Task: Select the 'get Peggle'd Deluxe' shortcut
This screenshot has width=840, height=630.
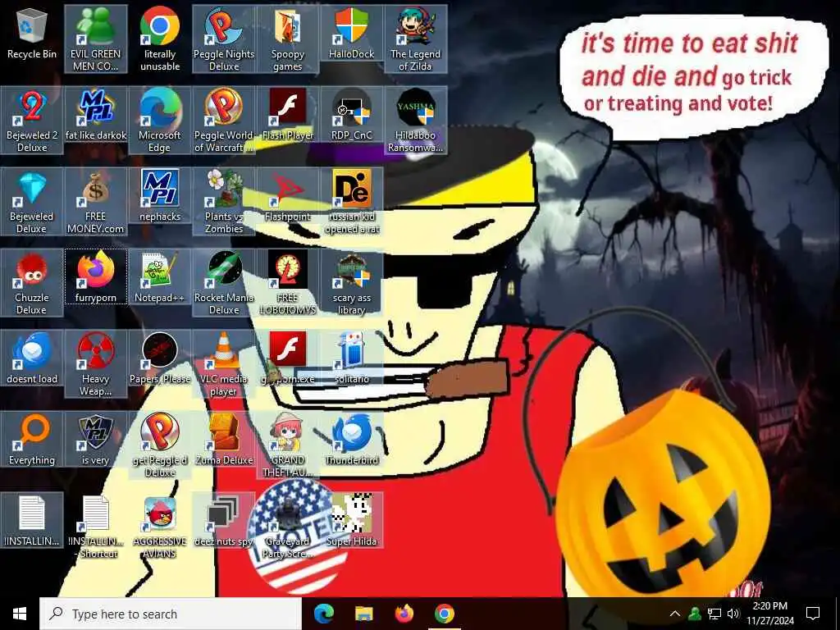Action: coord(160,445)
